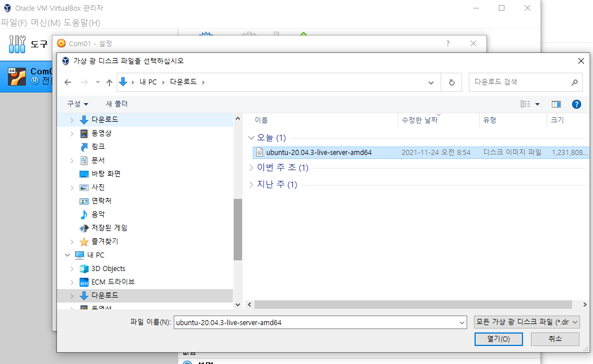The width and height of the screenshot is (593, 364).
Task: Open 구성 menu
Action: pos(77,104)
